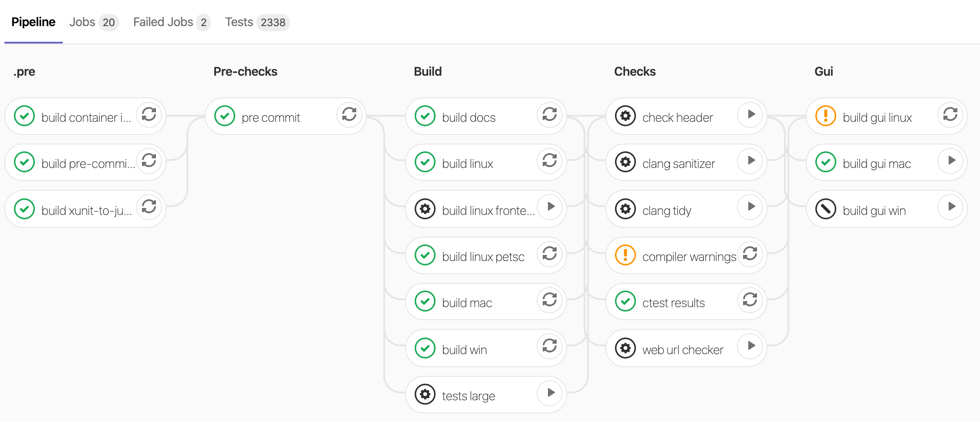Open the Tests tab
Viewport: 980px width, 422px height.
click(240, 22)
